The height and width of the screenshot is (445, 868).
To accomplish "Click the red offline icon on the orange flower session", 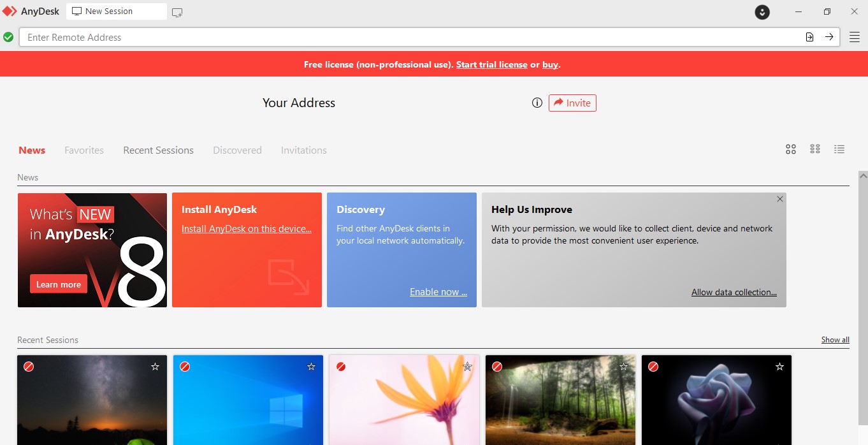I will click(x=341, y=367).
